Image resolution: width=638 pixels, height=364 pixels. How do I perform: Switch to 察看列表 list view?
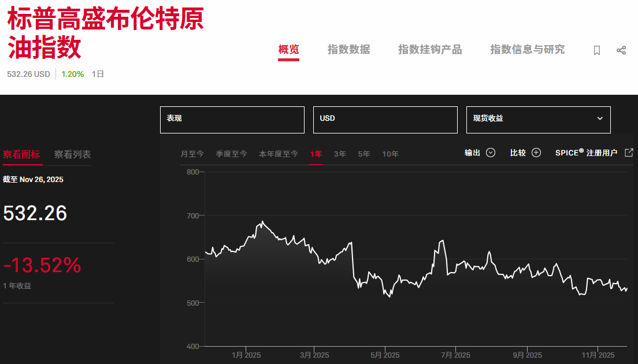(72, 154)
